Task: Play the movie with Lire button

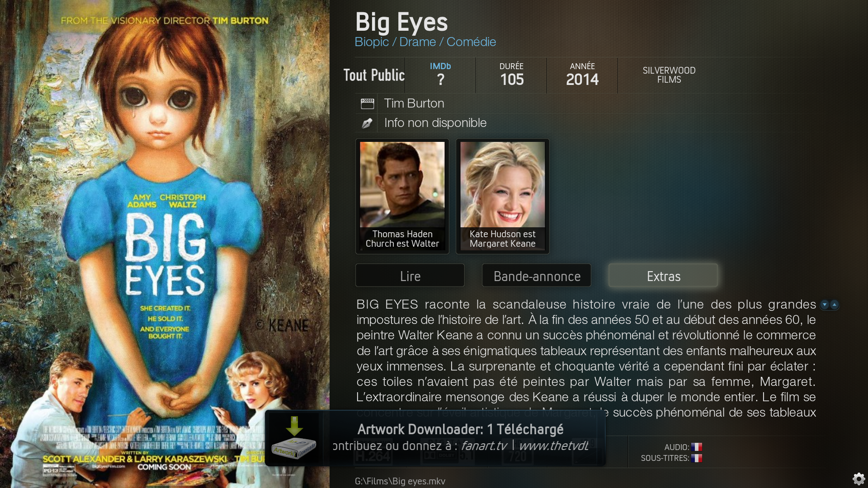Action: [x=410, y=276]
